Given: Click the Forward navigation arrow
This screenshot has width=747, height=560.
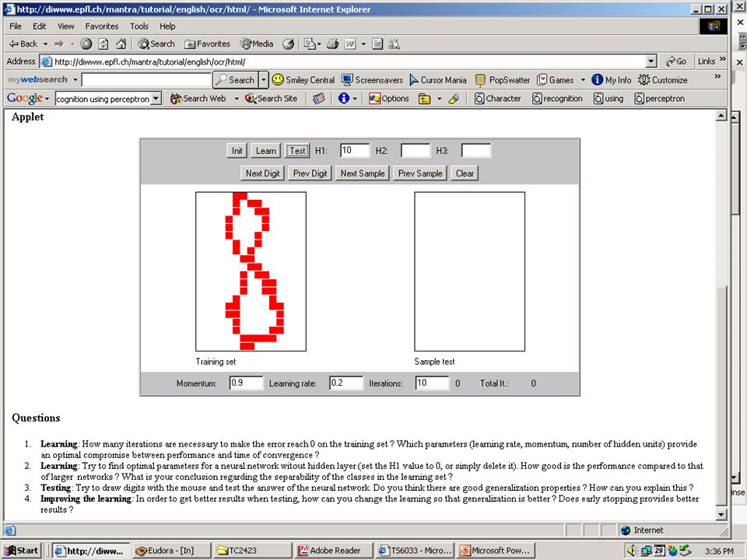Looking at the screenshot, I should pos(59,44).
